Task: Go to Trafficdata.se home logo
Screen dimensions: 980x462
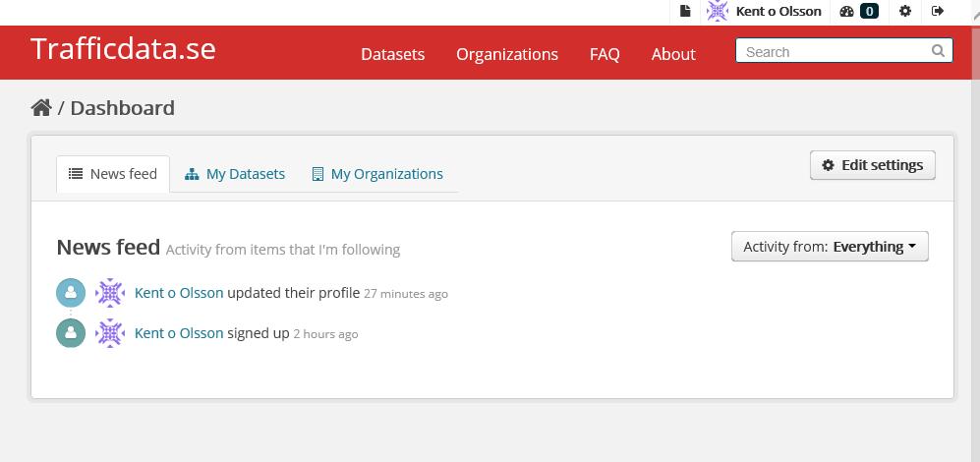Action: (x=123, y=49)
